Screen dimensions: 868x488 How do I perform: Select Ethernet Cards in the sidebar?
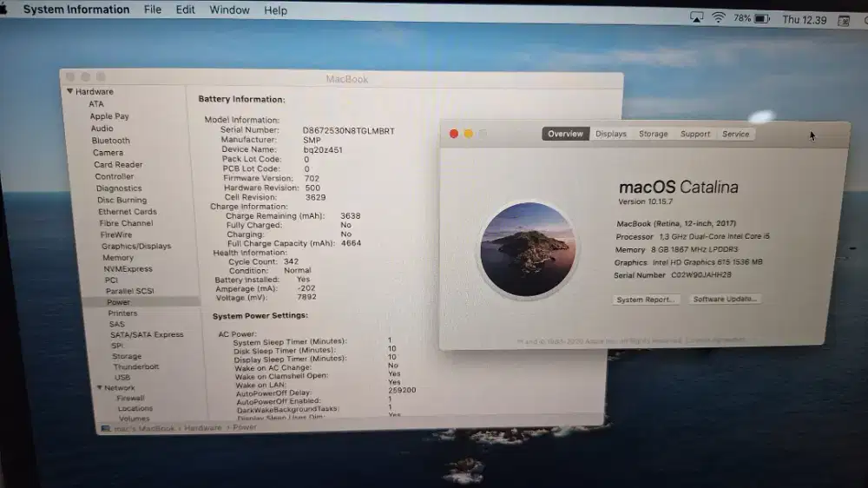click(128, 212)
